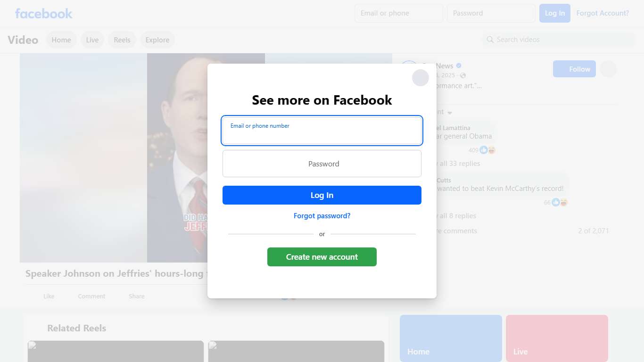Open the round options button beside Follow
644x362 pixels.
coord(608,69)
